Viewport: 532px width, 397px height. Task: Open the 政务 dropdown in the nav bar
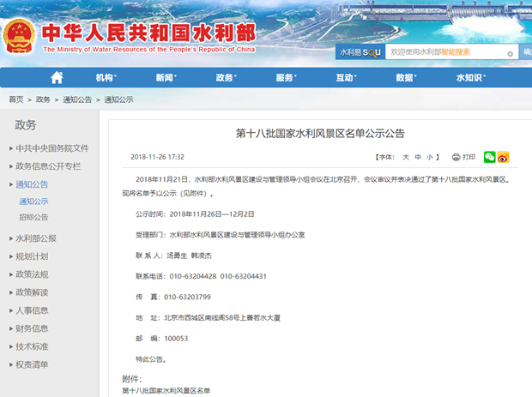click(x=226, y=78)
